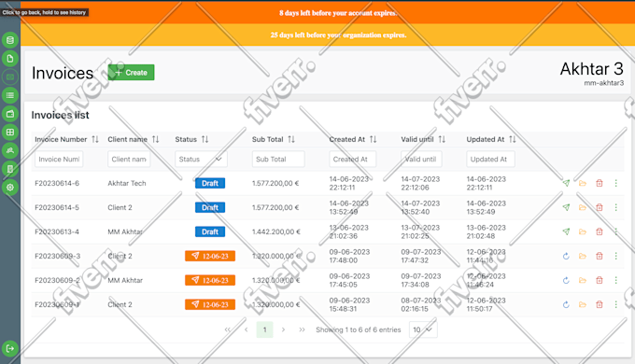Go to previous page arrow
Image resolution: width=635 pixels, height=364 pixels.
[x=247, y=329]
